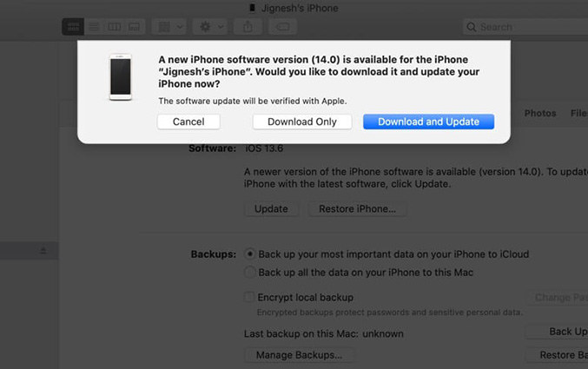The width and height of the screenshot is (588, 369).
Task: Open the Action gear dropdown menu
Action: [210, 27]
